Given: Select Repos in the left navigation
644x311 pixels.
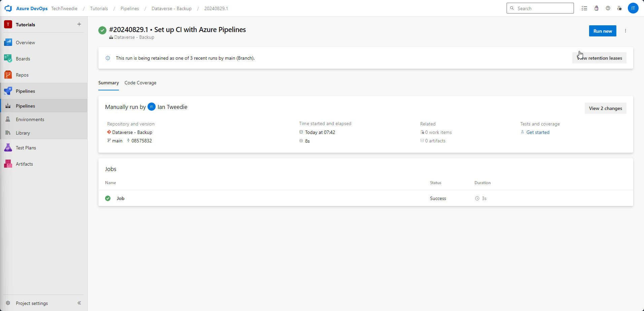Looking at the screenshot, I should [22, 75].
